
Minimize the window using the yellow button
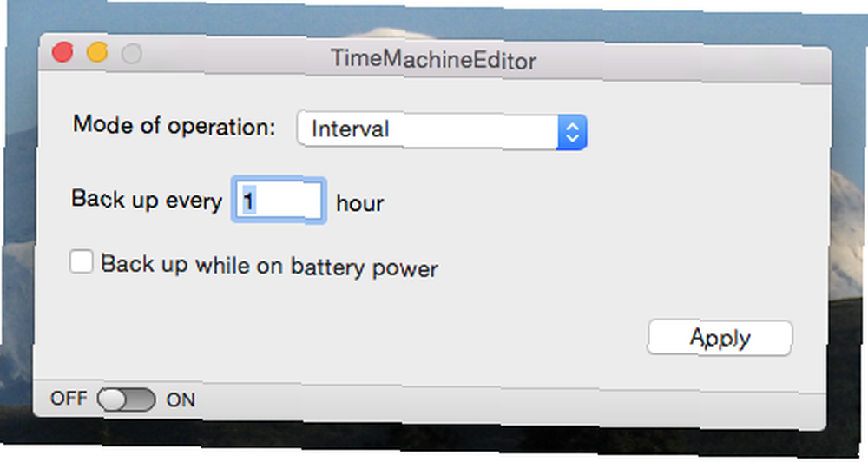tap(97, 52)
